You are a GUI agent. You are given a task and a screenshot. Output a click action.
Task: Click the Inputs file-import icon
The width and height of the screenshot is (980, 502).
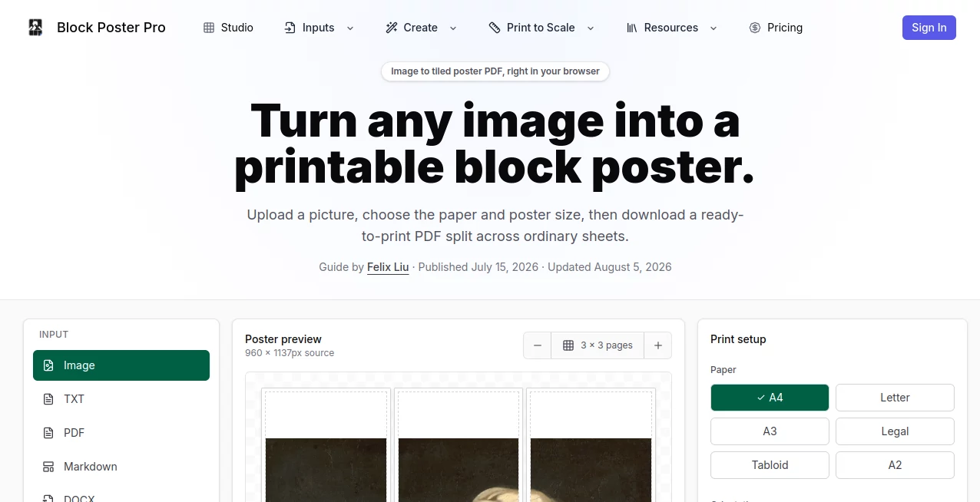coord(290,28)
